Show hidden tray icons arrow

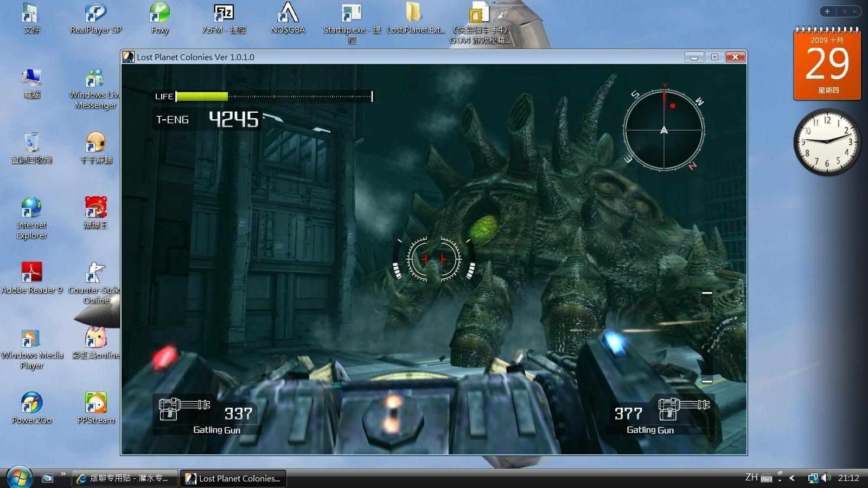click(x=792, y=478)
